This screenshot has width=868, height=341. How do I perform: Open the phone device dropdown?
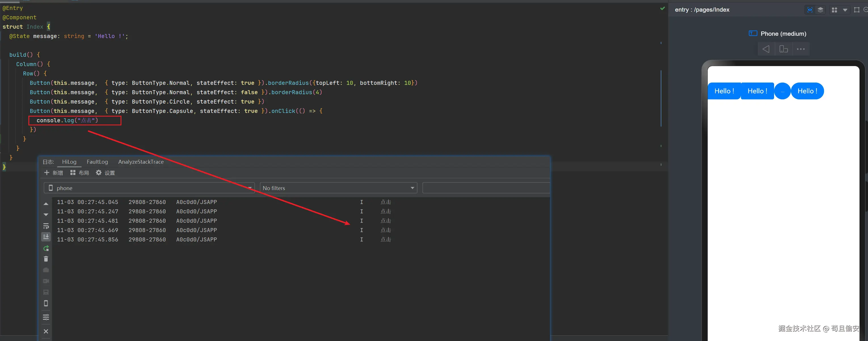coord(149,188)
